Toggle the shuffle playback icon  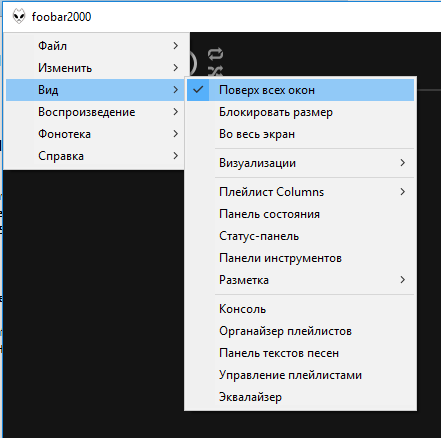(215, 70)
